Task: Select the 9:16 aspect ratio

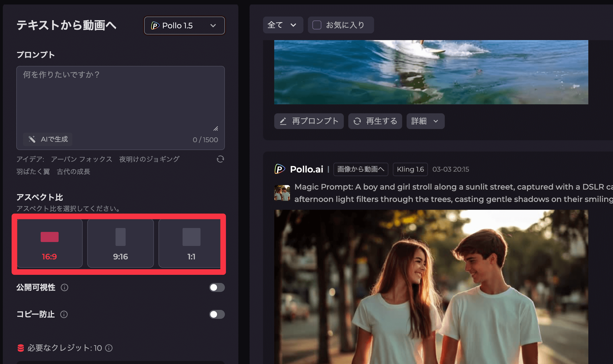Action: 120,243
